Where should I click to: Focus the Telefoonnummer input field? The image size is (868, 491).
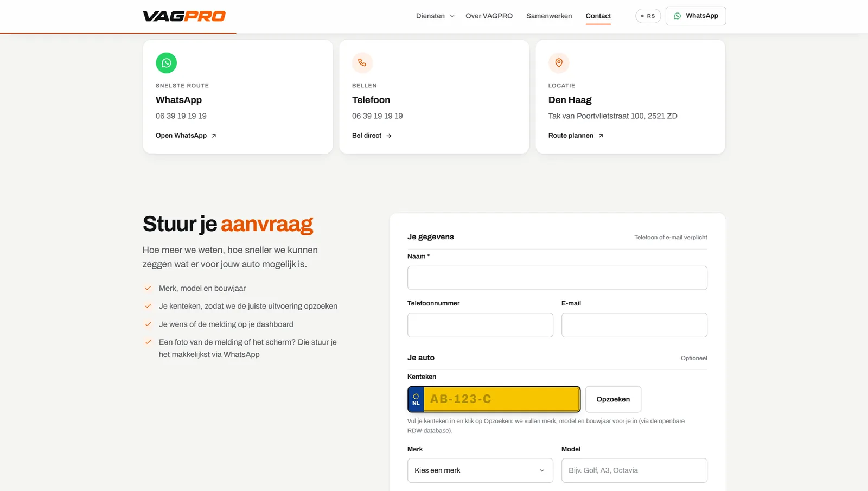pos(480,325)
